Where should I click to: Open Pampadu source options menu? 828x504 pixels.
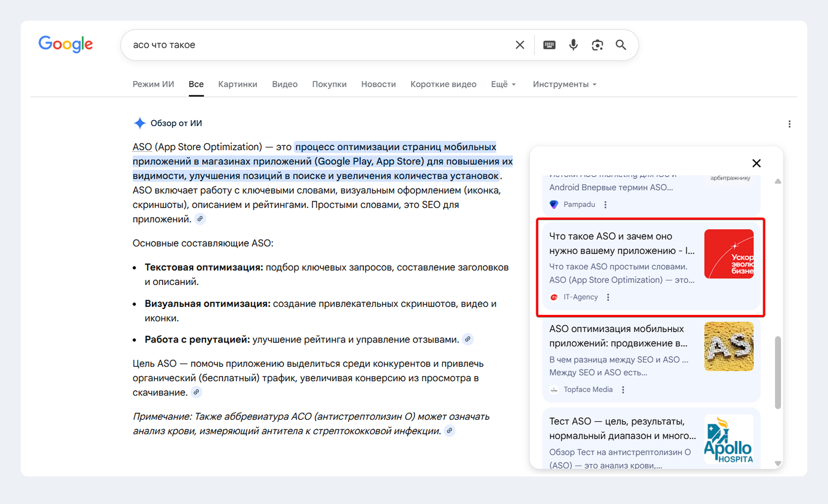tap(605, 204)
